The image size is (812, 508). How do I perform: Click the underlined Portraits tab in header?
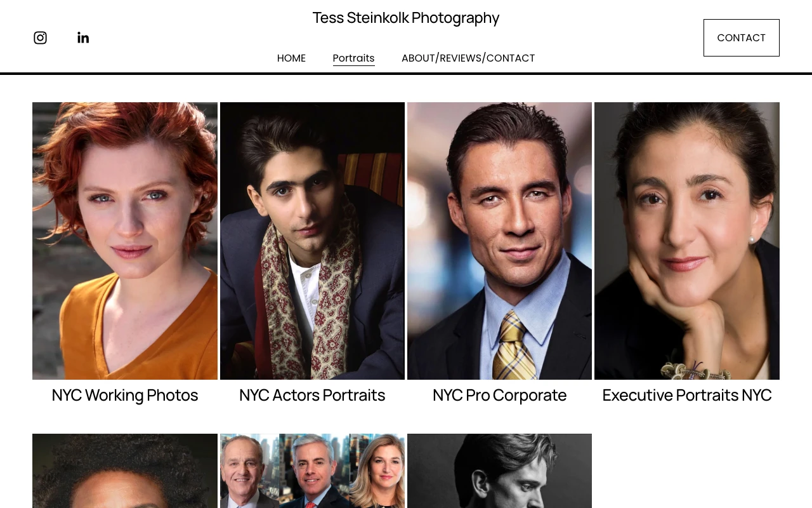353,58
